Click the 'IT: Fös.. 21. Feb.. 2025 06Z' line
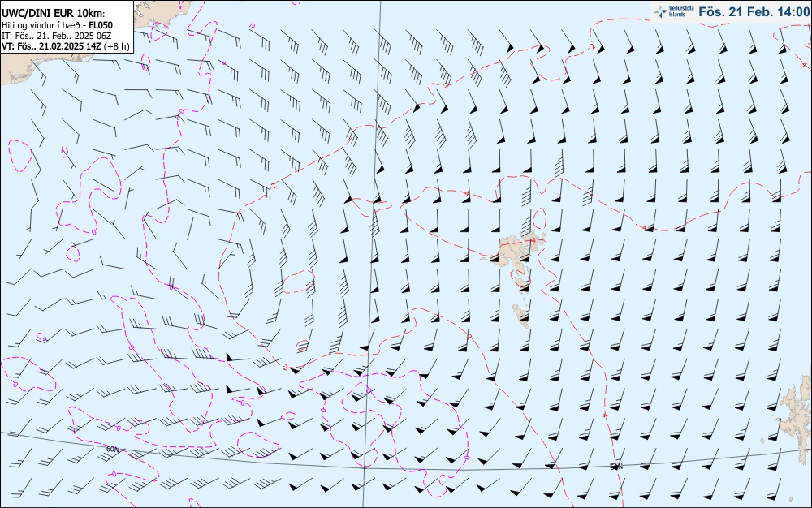Viewport: 812px width, 508px height. click(57, 36)
